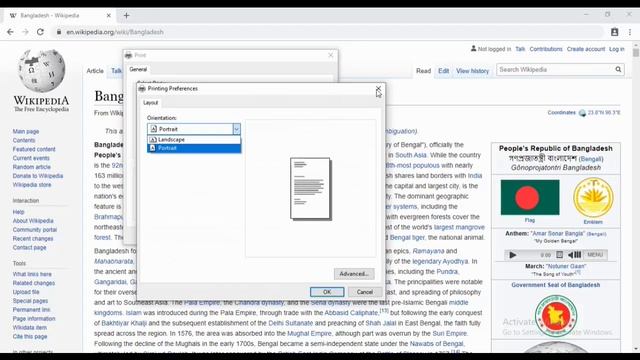Close the Bangladesh - Wikipedia tab
This screenshot has width=640, height=360.
pos(109,16)
